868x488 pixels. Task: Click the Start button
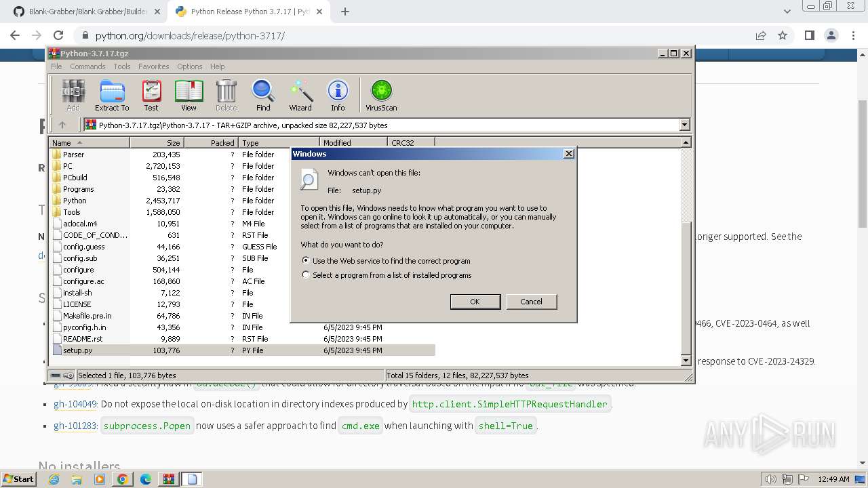pos(18,479)
